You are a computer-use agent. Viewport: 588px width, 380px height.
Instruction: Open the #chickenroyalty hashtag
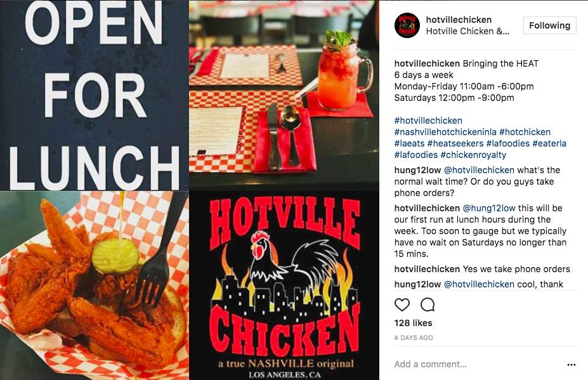473,155
